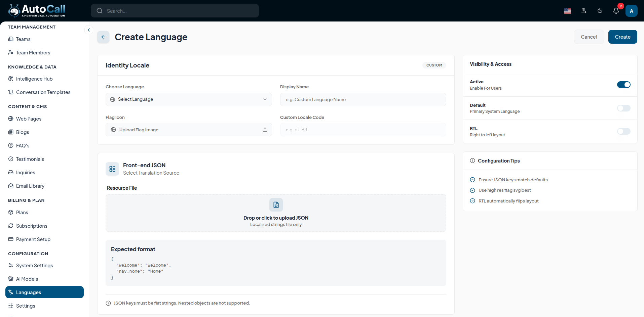Open Settings in sidebar
Image resolution: width=644 pixels, height=317 pixels.
pyautogui.click(x=44, y=306)
